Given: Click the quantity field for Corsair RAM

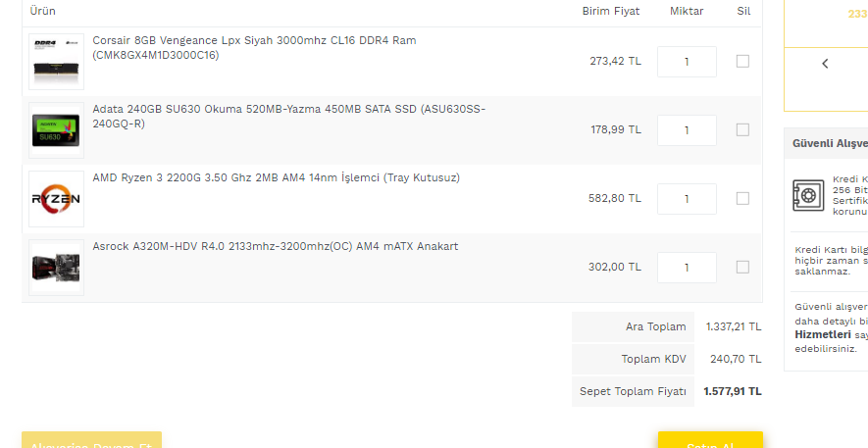Looking at the screenshot, I should 687,62.
